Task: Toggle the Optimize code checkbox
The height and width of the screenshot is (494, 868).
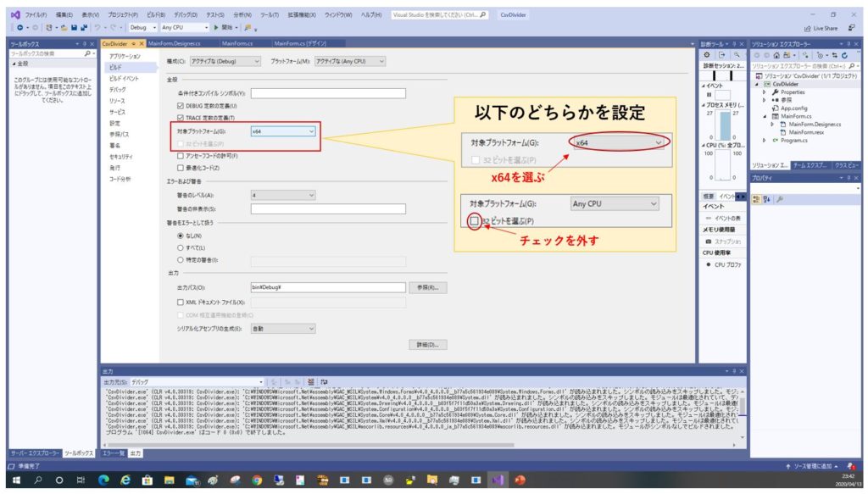Action: 181,168
